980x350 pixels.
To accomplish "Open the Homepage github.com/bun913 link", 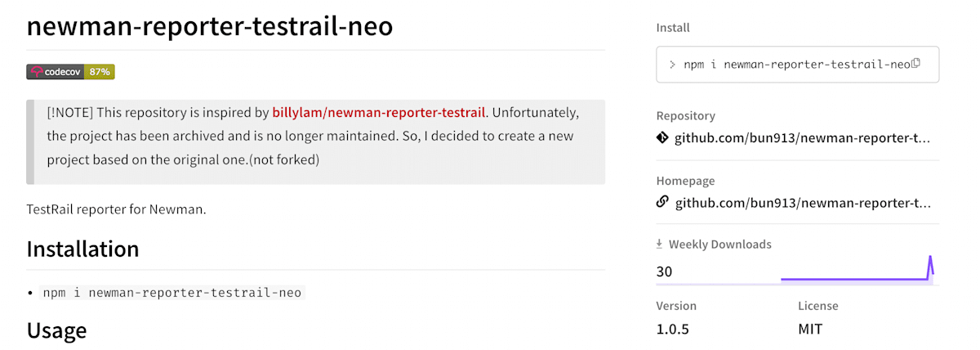I will pyautogui.click(x=802, y=202).
